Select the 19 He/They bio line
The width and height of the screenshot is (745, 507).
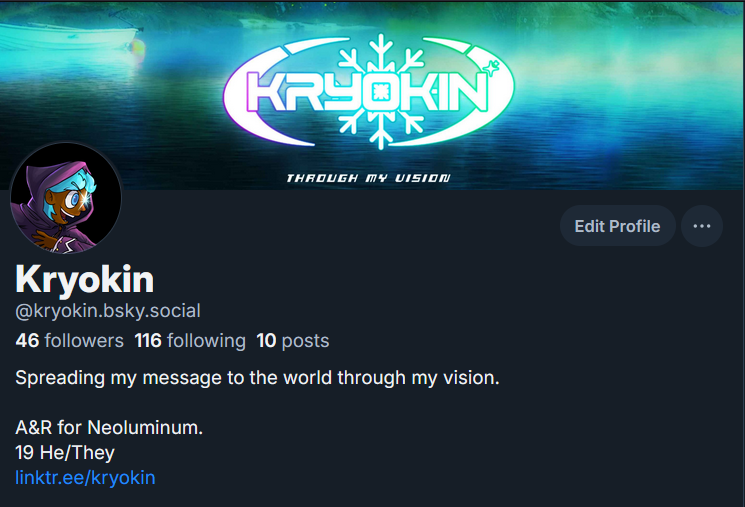pyautogui.click(x=65, y=452)
